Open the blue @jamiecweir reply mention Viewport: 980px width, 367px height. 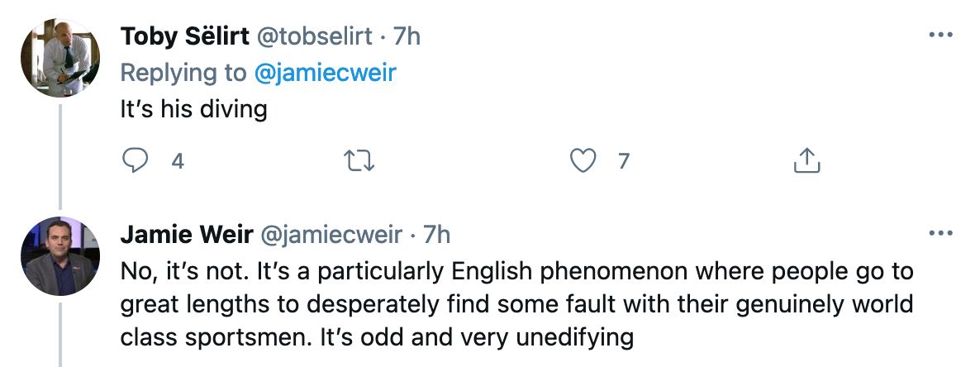tap(325, 73)
